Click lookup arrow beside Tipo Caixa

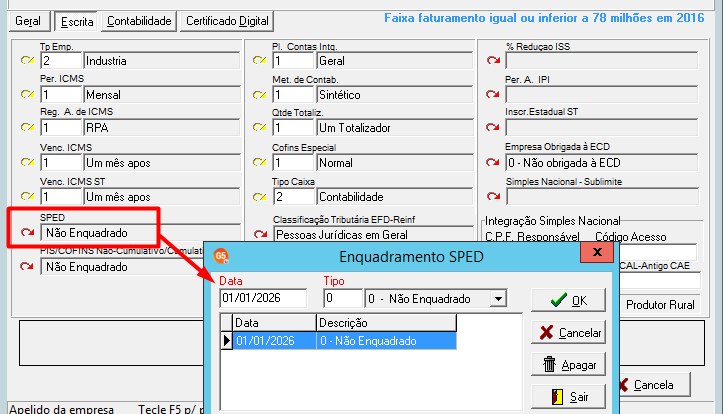(x=260, y=197)
